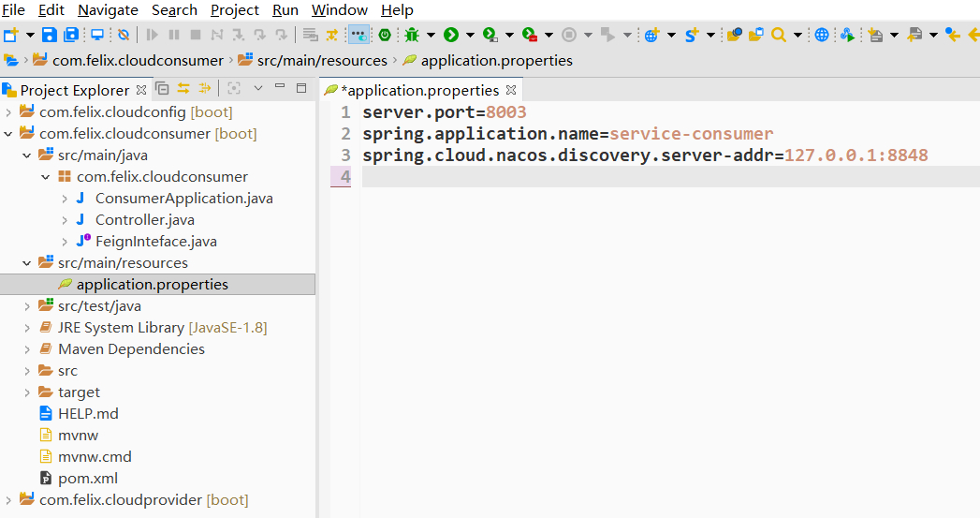Click the Previous Annotation icon
The width and height of the screenshot is (980, 518).
click(x=915, y=35)
